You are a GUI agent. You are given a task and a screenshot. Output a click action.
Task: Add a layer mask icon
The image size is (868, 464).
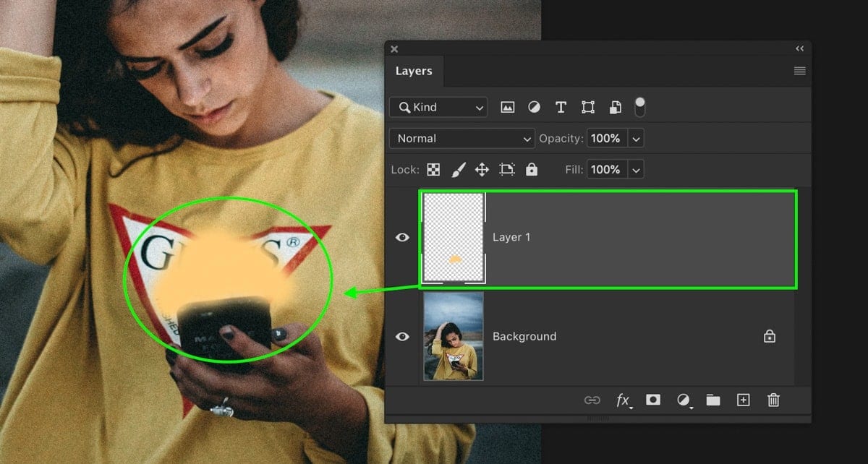653,400
